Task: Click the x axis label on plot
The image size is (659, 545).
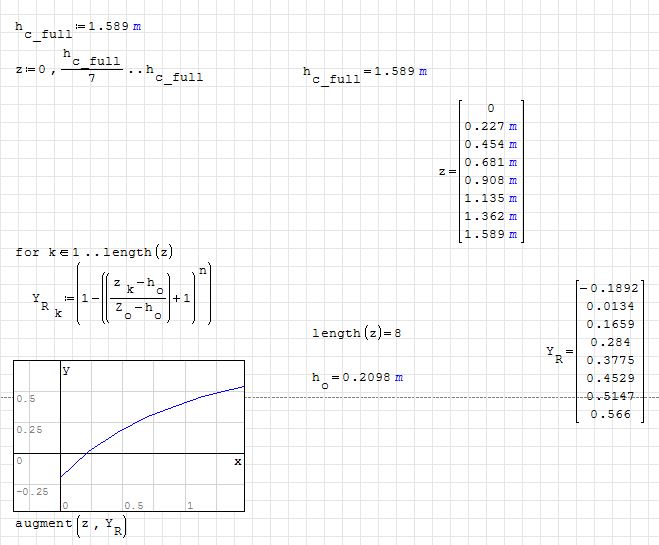Action: (238, 461)
